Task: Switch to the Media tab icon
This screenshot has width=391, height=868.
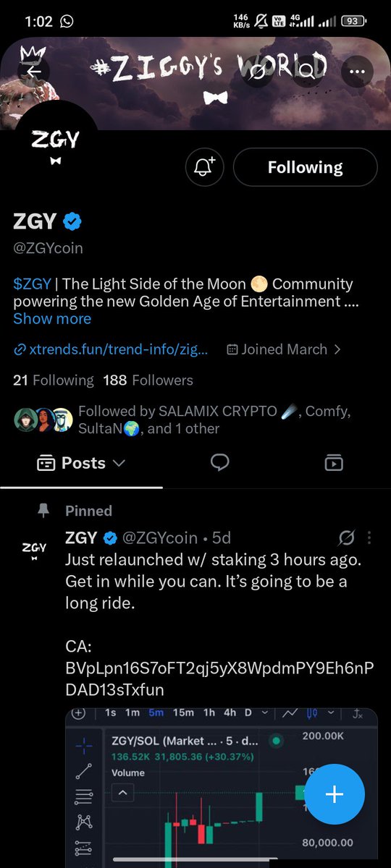Action: coord(333,463)
